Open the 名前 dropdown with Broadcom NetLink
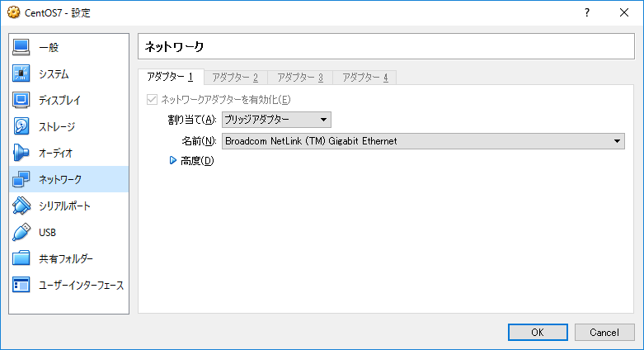This screenshot has height=350, width=644. [423, 141]
